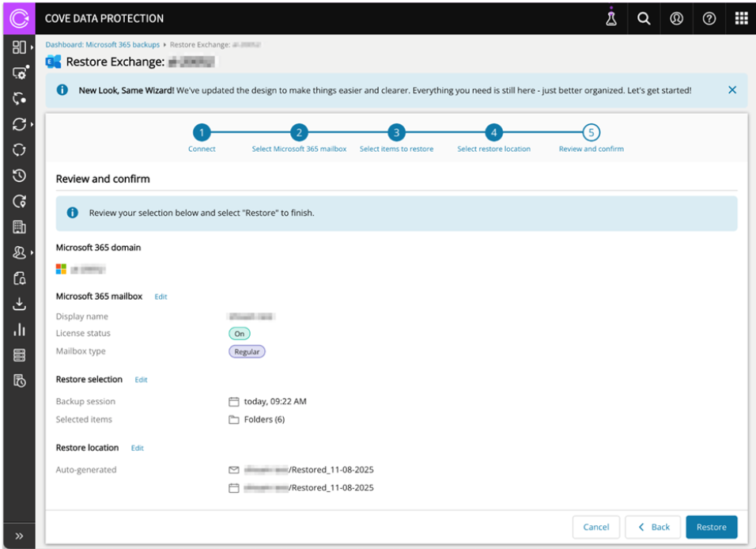Click the dashed circle sidebar icon
This screenshot has width=756, height=549.
(x=19, y=150)
